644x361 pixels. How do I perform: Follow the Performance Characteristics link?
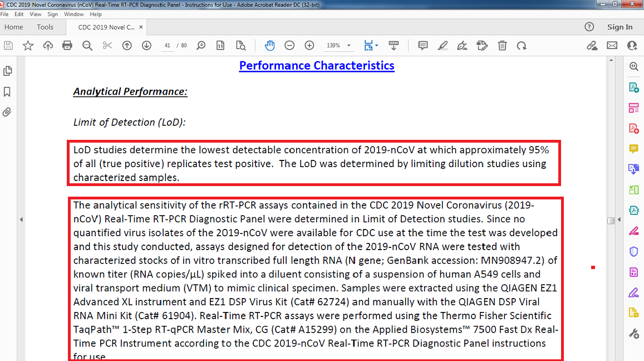317,66
